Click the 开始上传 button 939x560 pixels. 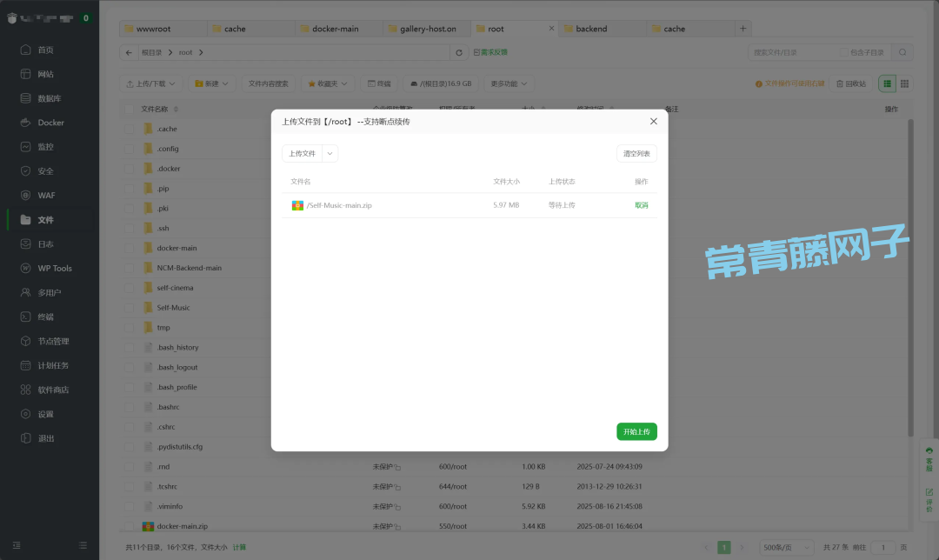click(x=636, y=431)
